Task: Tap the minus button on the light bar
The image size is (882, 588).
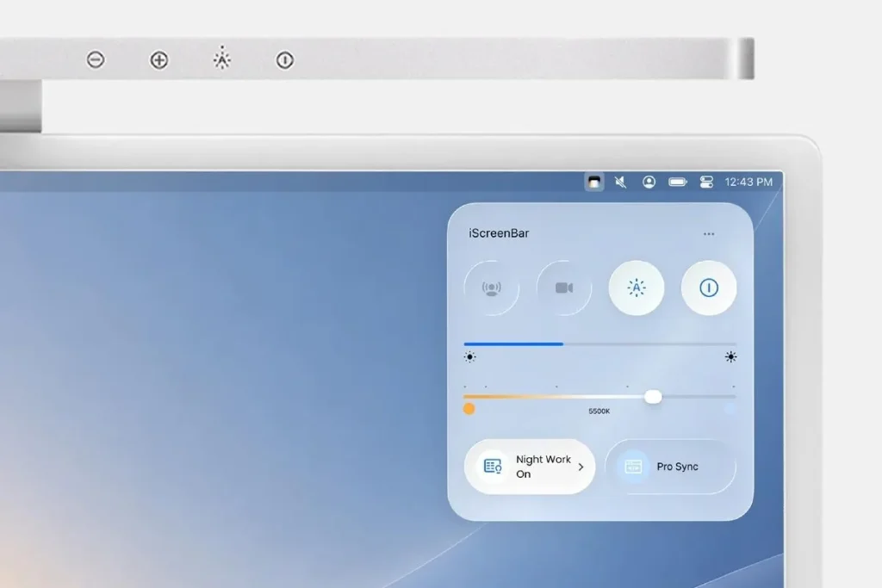Action: click(x=96, y=59)
